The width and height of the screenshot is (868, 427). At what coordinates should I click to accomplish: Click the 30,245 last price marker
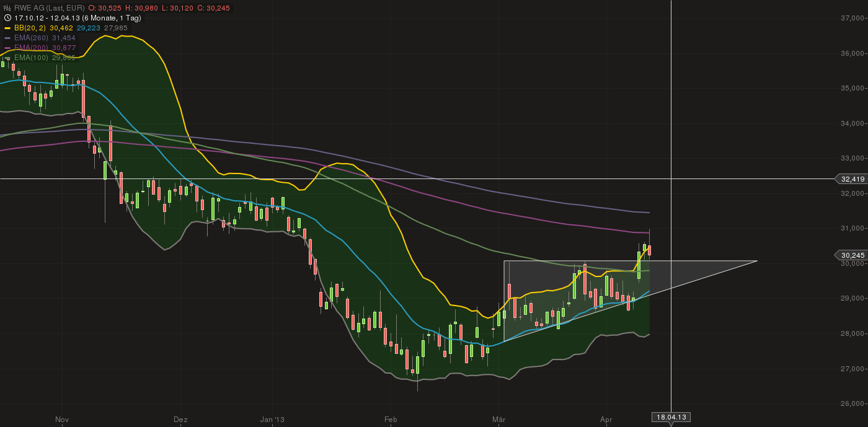tap(852, 255)
